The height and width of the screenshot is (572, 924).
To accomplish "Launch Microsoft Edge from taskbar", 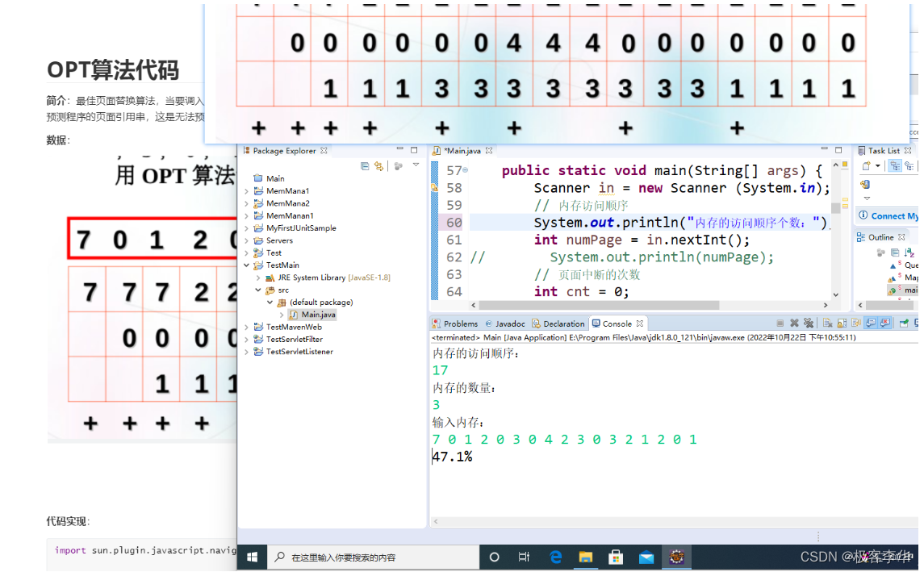I will pos(555,557).
